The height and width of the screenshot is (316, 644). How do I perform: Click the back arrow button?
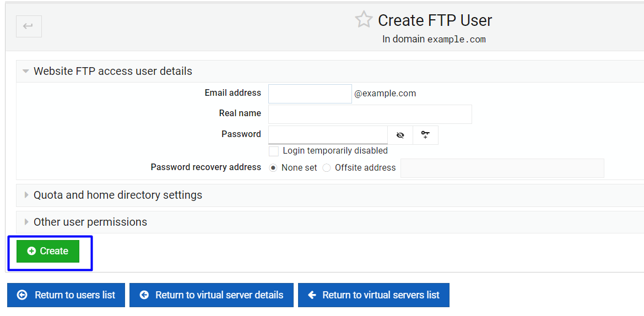point(29,26)
